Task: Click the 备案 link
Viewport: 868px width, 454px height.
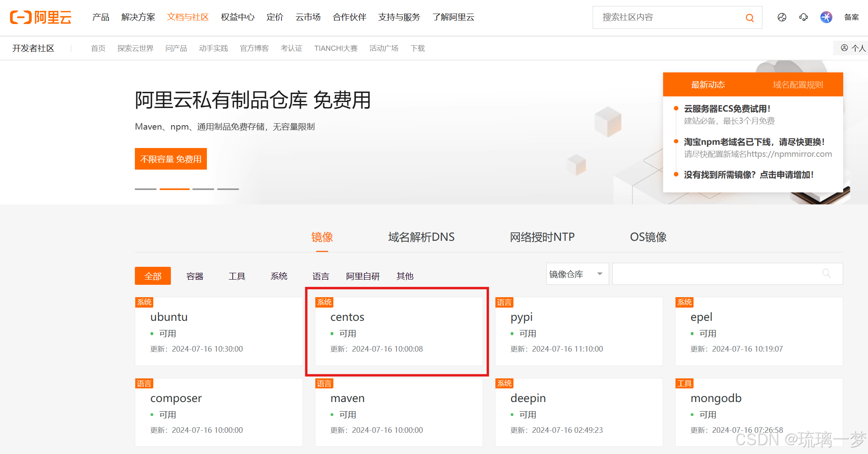Action: (x=852, y=17)
